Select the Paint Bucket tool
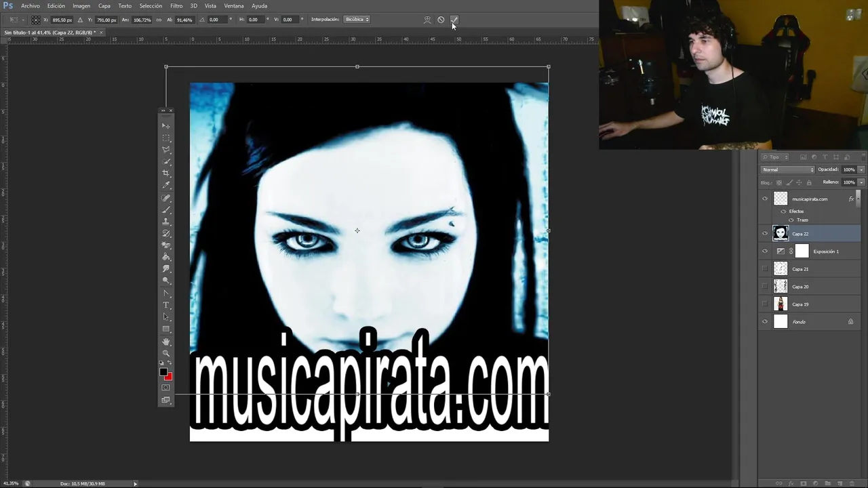The image size is (868, 488). coord(166,257)
